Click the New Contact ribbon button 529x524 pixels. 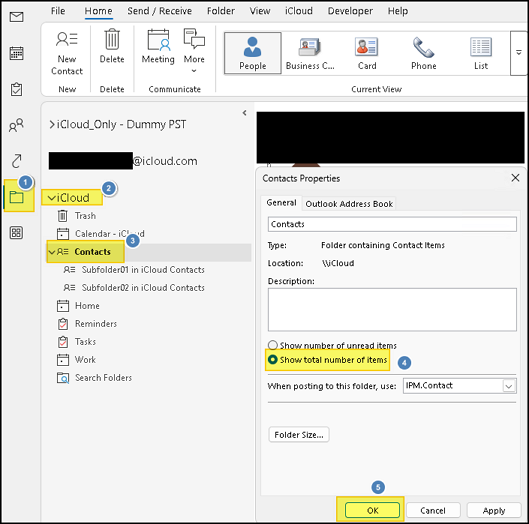click(x=67, y=53)
